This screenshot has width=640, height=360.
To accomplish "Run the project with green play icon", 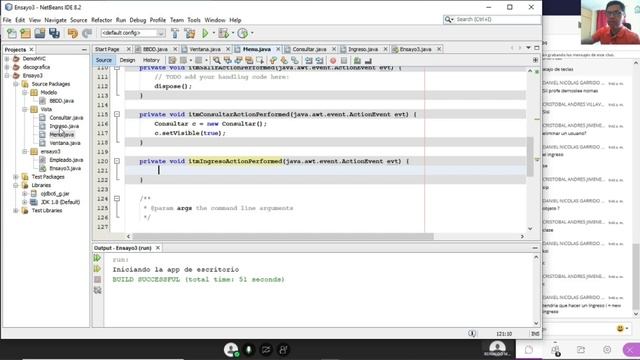I will [x=205, y=33].
